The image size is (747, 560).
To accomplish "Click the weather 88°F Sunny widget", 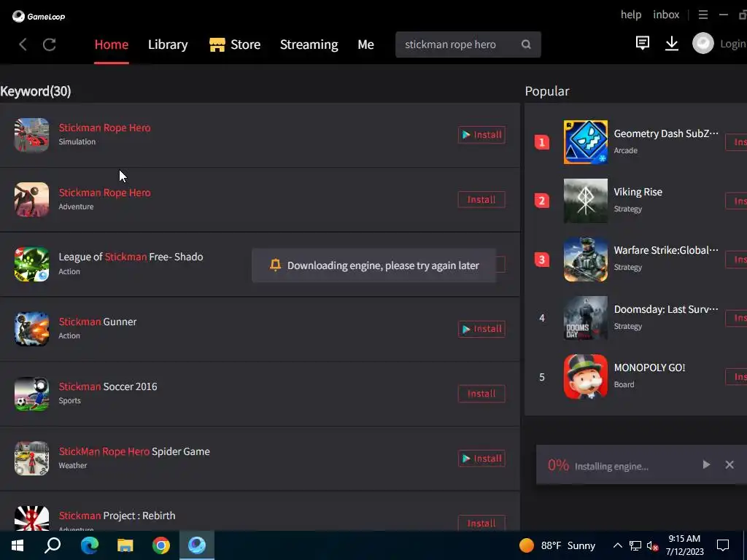I will (557, 545).
